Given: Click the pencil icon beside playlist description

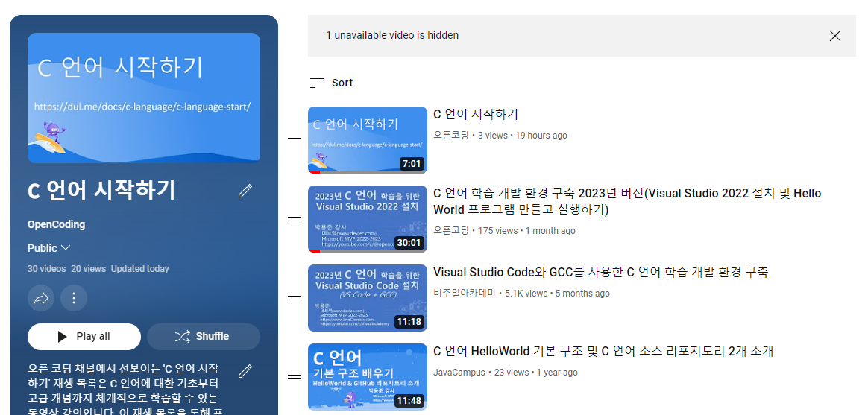Looking at the screenshot, I should point(245,371).
